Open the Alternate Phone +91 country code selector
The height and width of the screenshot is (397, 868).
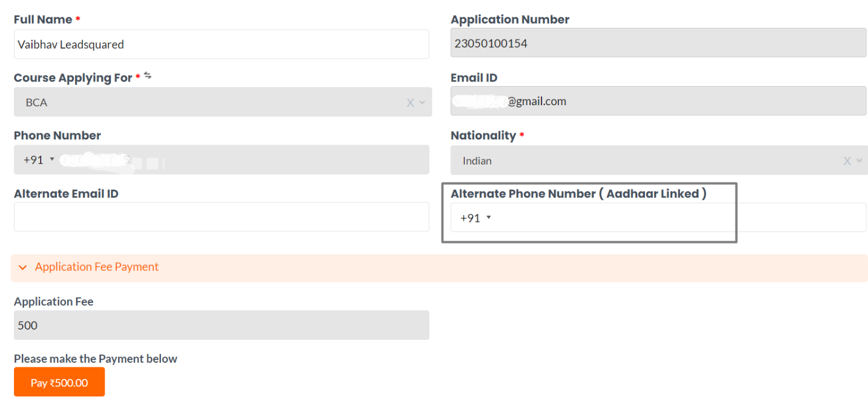click(476, 218)
